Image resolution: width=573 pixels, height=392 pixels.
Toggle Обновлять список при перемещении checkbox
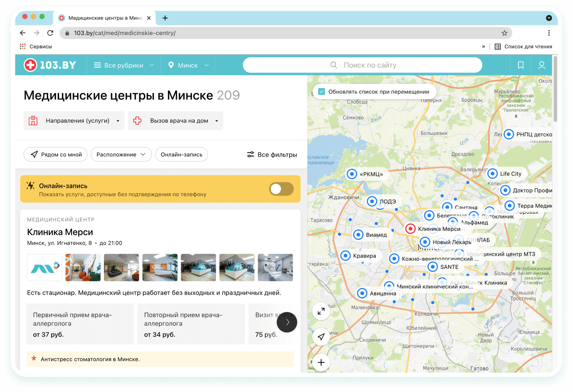pyautogui.click(x=322, y=92)
